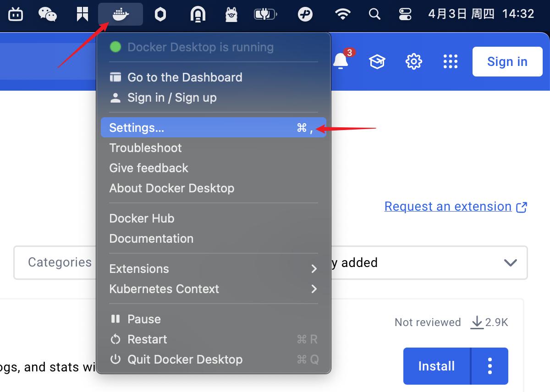The height and width of the screenshot is (392, 550).
Task: Click the Request an extension link
Action: point(448,207)
